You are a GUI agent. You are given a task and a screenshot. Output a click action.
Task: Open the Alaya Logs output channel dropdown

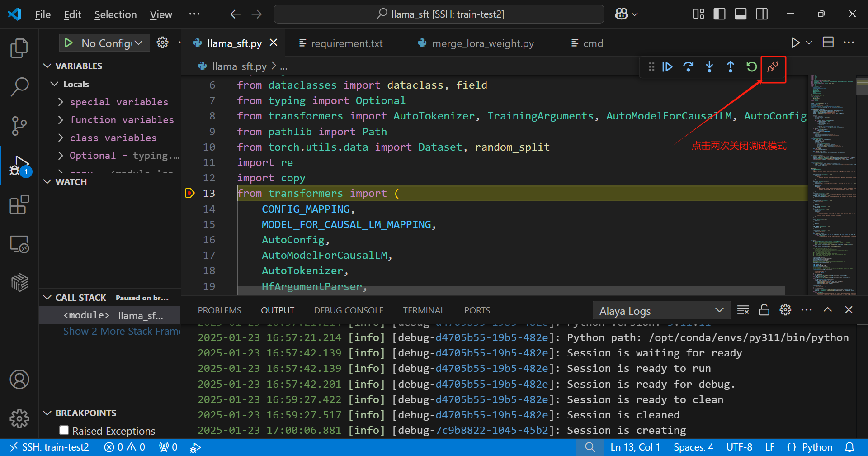[661, 311]
